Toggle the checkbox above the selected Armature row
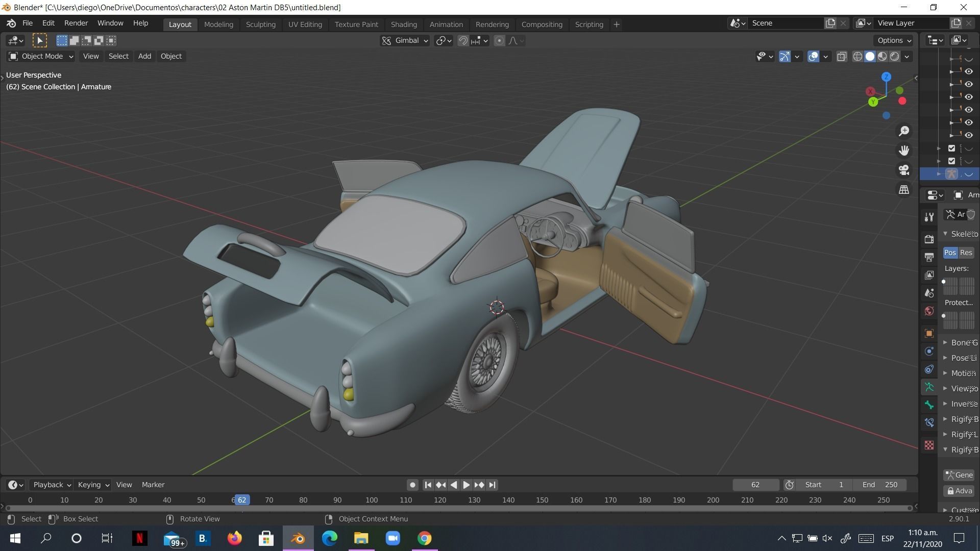This screenshot has width=980, height=551. (x=951, y=161)
